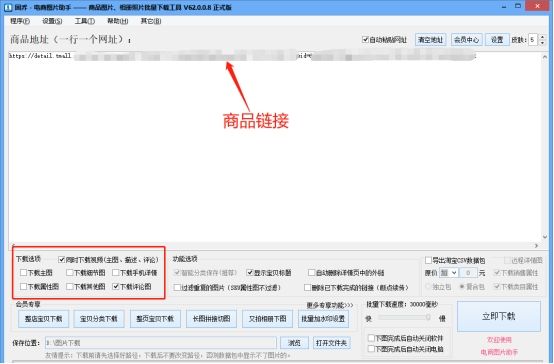This screenshot has width=554, height=364.
Task: Click the 保存位置 path field
Action: (161, 343)
